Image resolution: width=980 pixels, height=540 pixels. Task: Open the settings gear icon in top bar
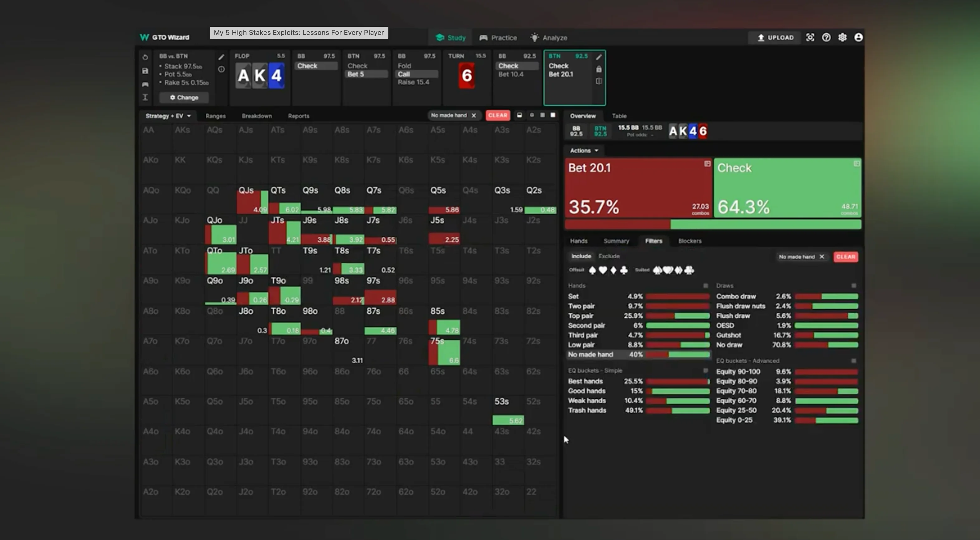[842, 37]
